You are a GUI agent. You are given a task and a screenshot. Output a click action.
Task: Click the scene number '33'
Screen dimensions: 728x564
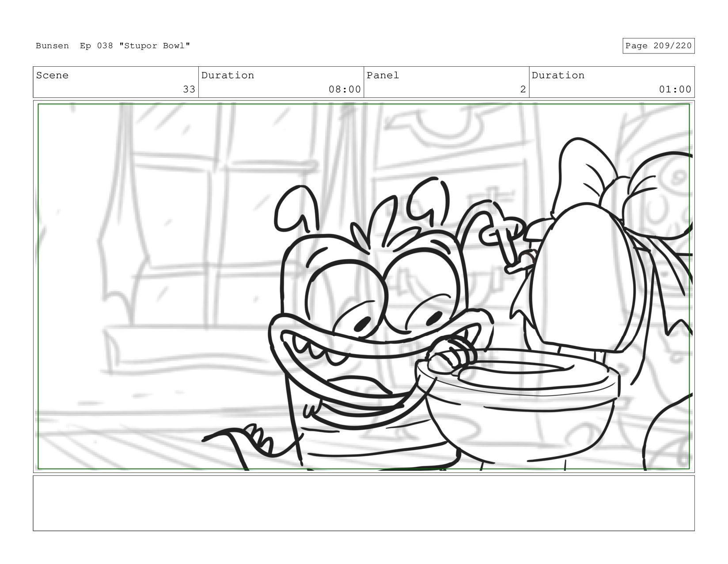click(189, 89)
